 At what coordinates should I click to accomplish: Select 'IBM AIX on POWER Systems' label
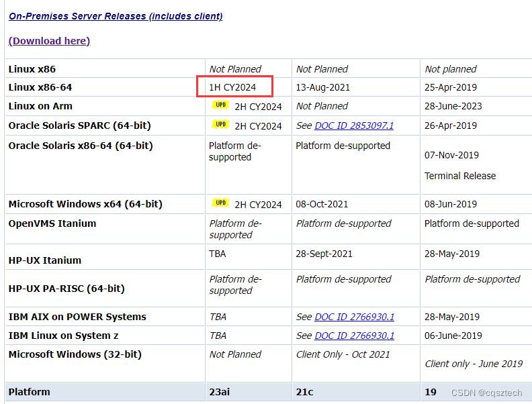(77, 317)
